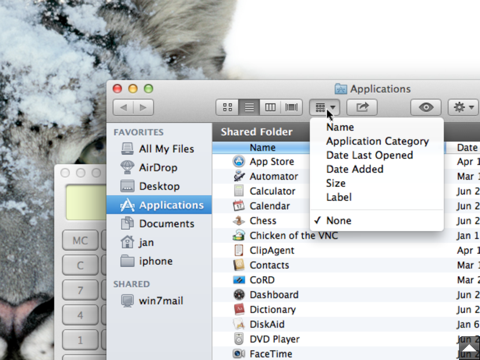
Task: Select AirDrop in the sidebar
Action: point(159,167)
